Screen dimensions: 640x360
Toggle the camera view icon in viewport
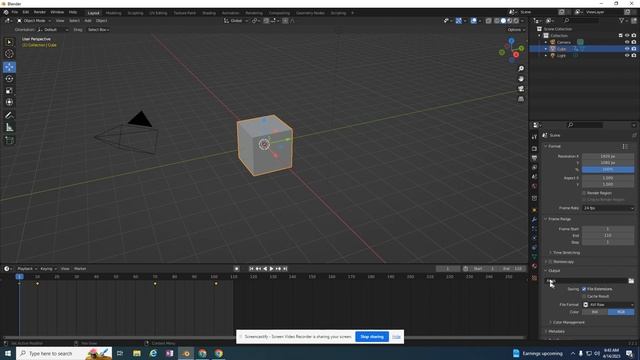tap(521, 89)
